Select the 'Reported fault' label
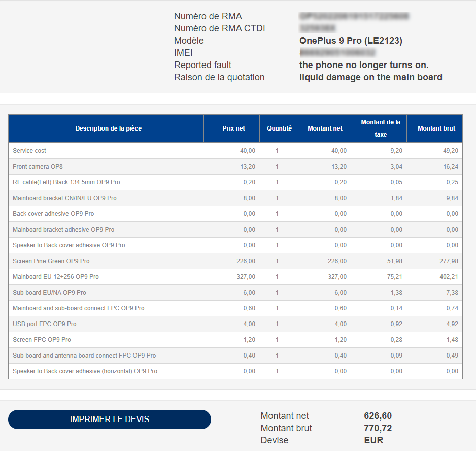476x451 pixels. pos(202,65)
